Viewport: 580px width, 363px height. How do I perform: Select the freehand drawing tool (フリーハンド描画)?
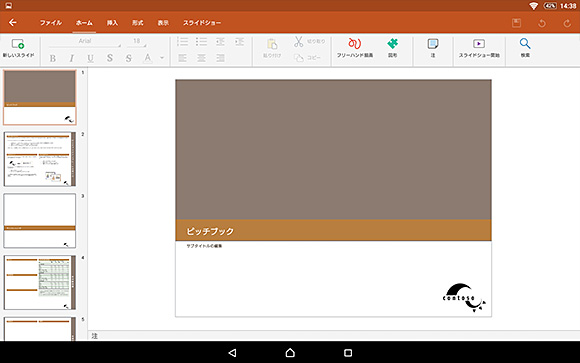click(355, 48)
